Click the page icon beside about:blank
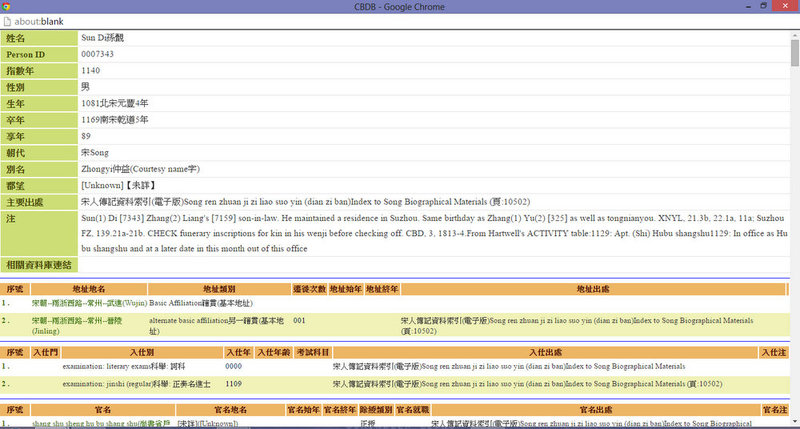Screen dimensions: 800x429 [x=7, y=21]
